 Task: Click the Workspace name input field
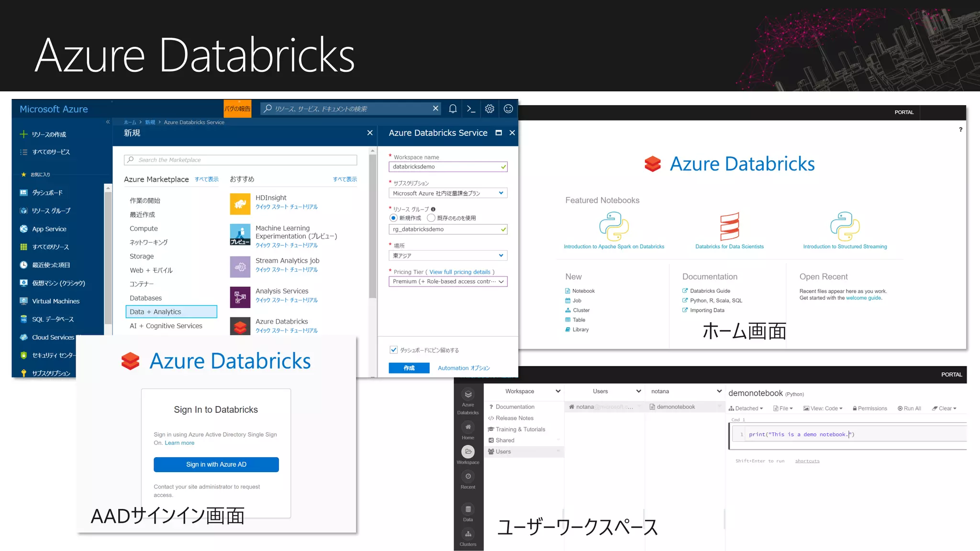[448, 167]
